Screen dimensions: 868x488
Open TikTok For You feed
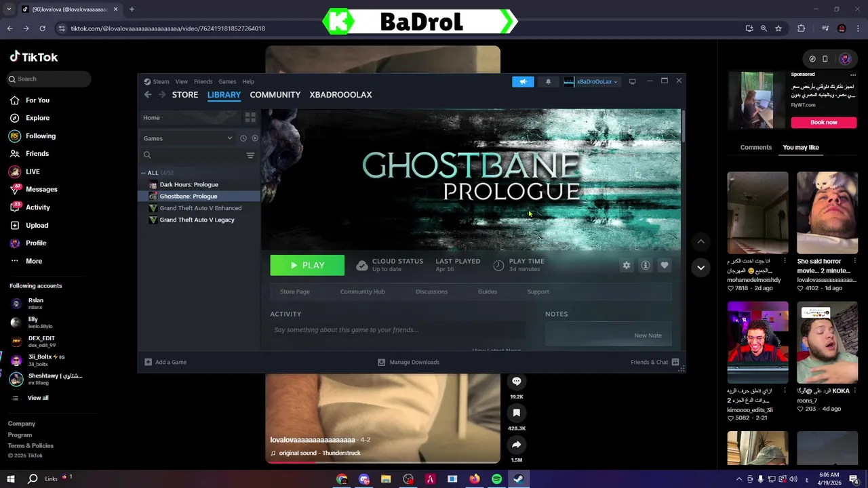pyautogui.click(x=37, y=100)
